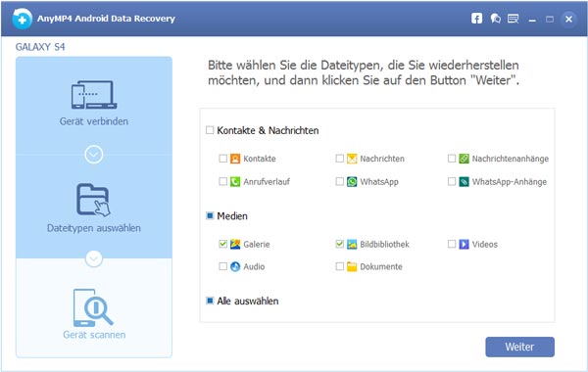Click the Gerät verbinden step label
Viewport: 588px width, 372px height.
click(94, 121)
